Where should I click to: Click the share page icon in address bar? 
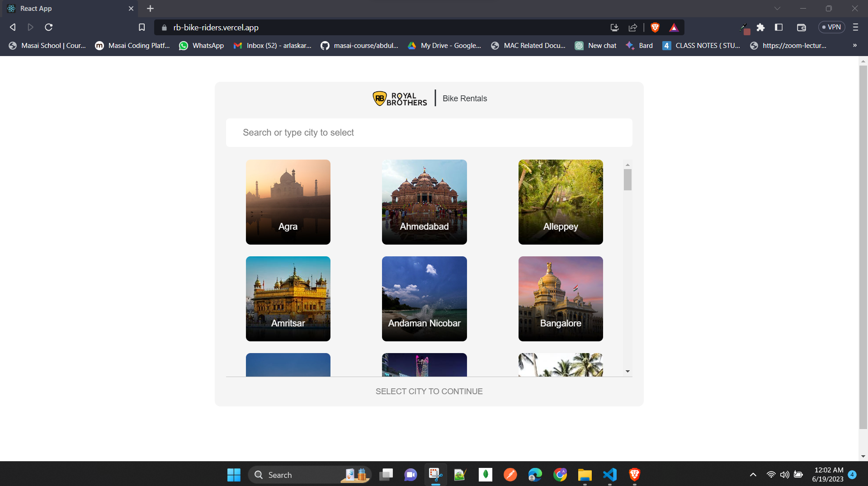pos(633,28)
